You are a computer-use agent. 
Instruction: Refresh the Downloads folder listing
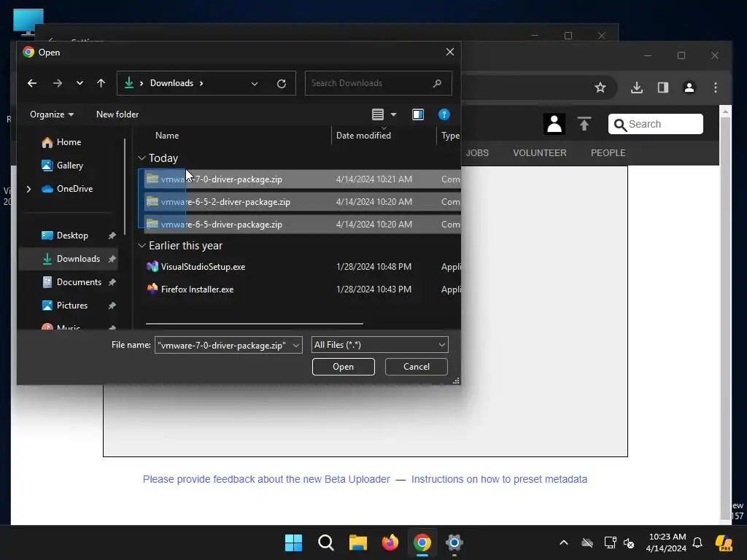(282, 84)
